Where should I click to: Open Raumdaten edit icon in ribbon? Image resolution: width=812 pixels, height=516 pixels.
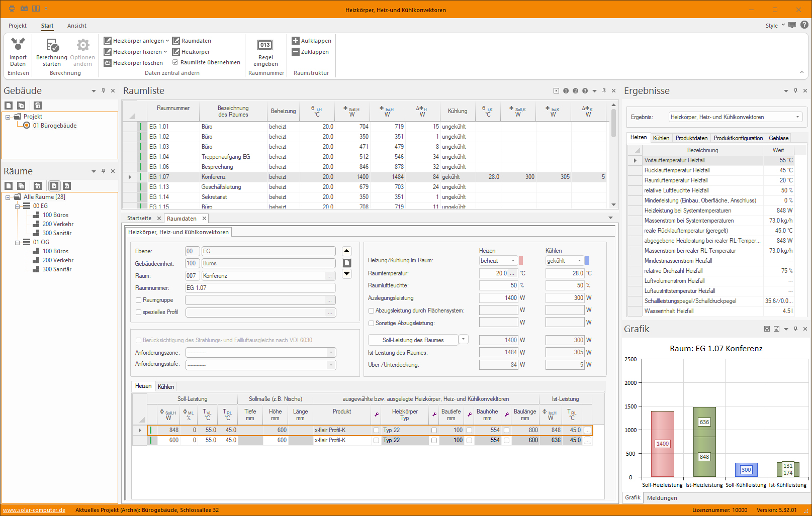[176, 41]
